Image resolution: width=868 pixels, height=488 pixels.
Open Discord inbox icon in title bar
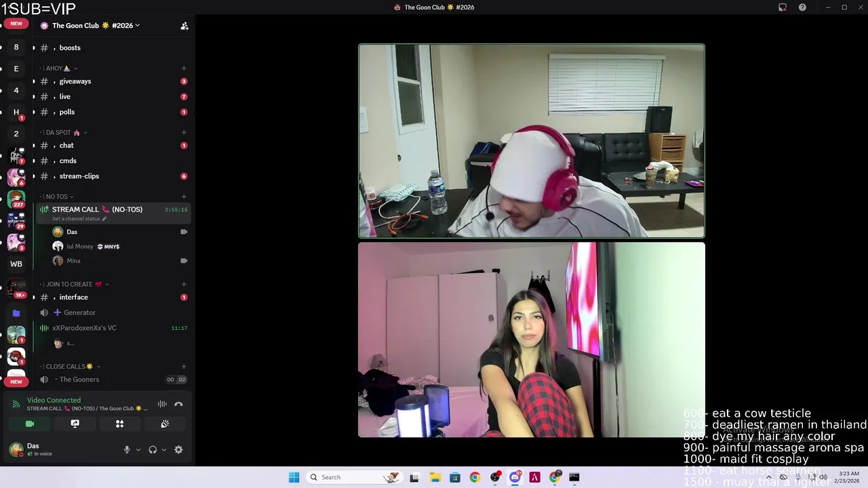tap(783, 7)
